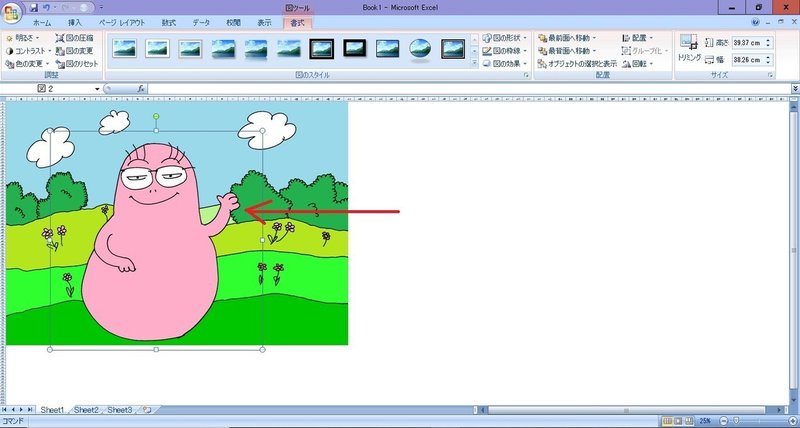This screenshot has height=428, width=800.
Task: Click the fx insert function icon
Action: tap(141, 89)
